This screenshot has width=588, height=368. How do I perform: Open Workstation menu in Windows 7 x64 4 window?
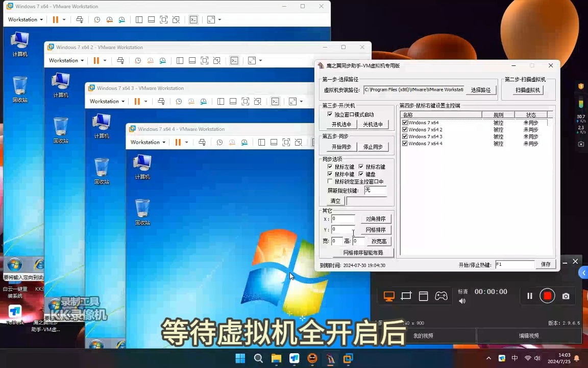point(148,142)
